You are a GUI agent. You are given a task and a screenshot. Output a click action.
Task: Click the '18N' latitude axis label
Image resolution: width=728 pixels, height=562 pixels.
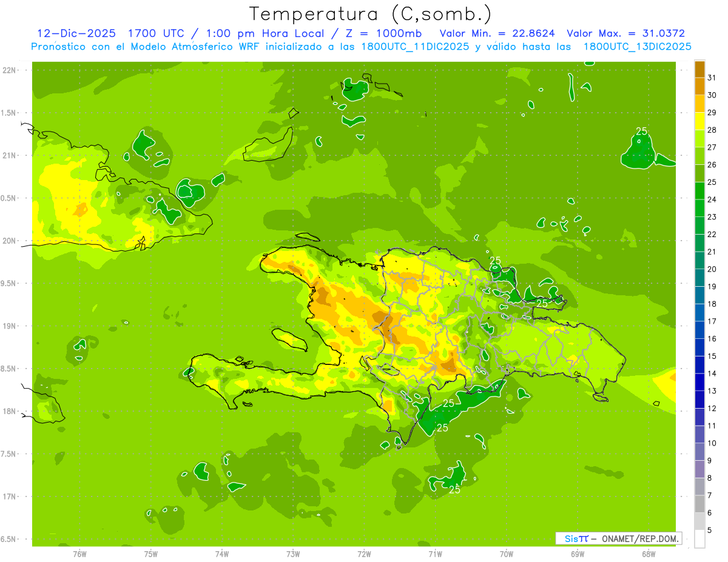(10, 412)
